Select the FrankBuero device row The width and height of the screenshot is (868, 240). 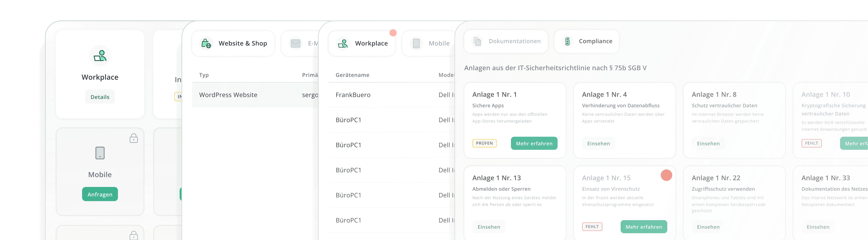(x=392, y=95)
